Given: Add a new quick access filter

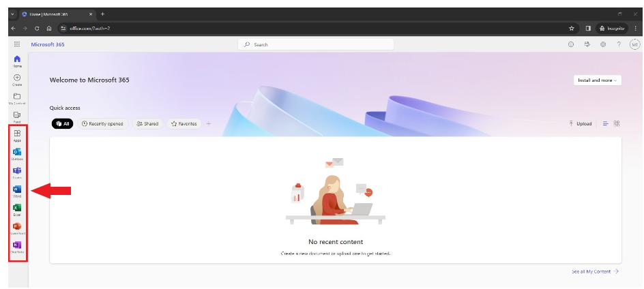Looking at the screenshot, I should coord(209,123).
